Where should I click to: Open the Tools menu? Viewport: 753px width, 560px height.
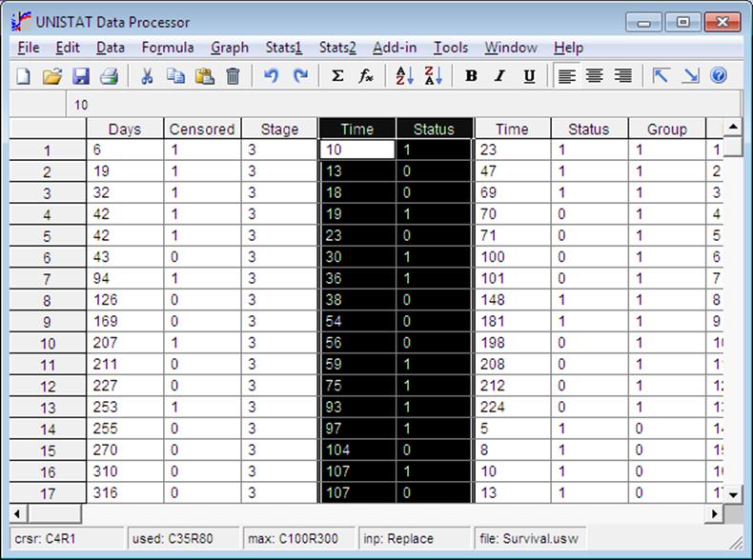coord(451,48)
